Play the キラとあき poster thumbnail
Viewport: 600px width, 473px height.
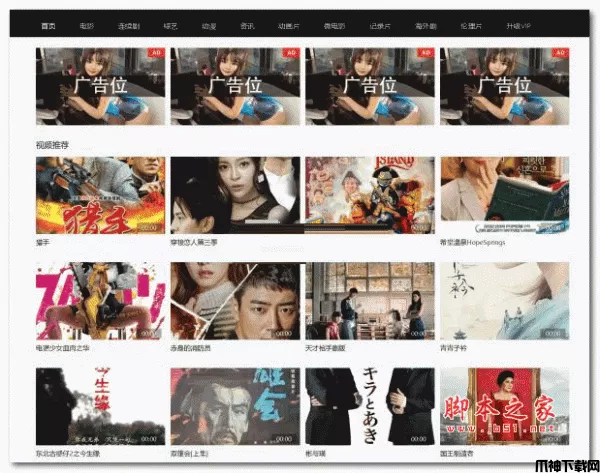pos(370,406)
